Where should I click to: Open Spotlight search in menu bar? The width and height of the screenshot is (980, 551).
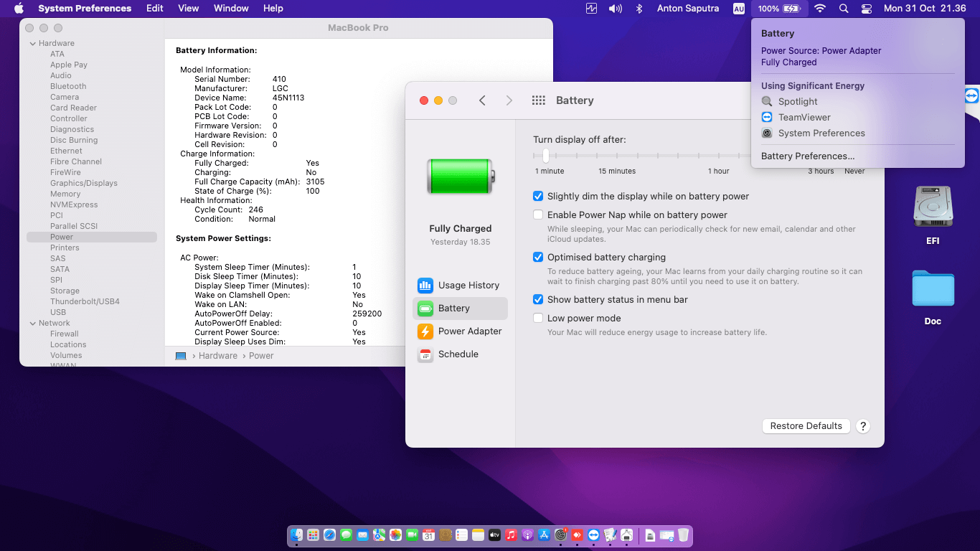[844, 9]
